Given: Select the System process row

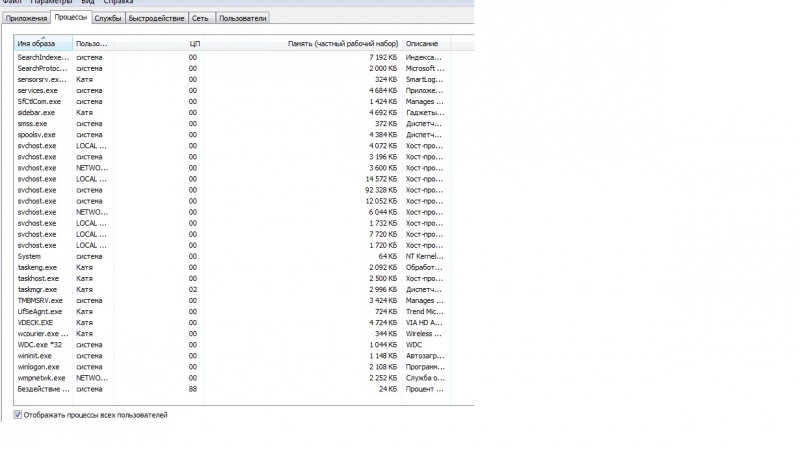Looking at the screenshot, I should tap(232, 256).
